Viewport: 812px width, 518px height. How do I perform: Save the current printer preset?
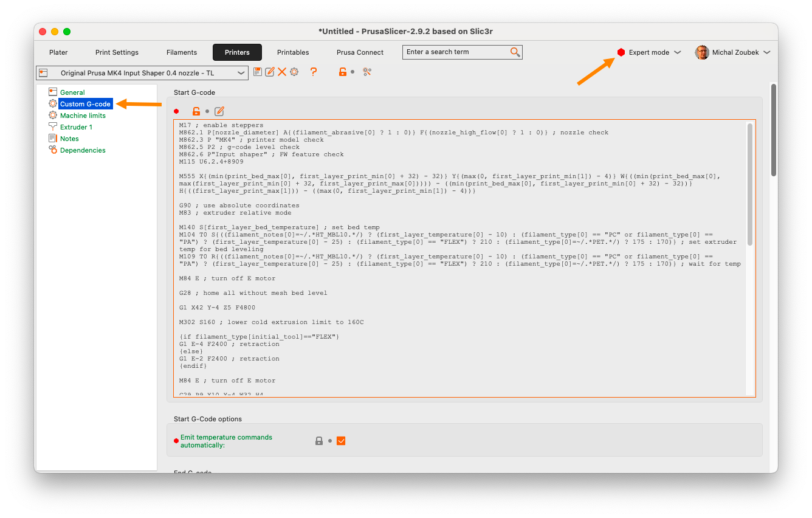258,72
